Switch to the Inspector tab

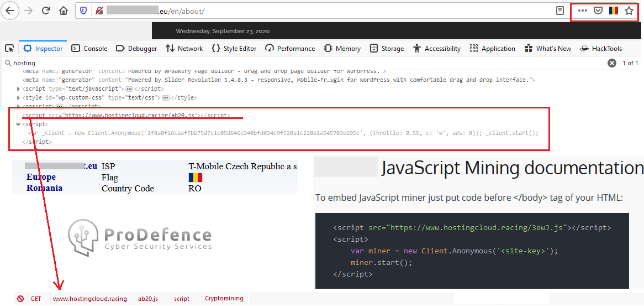point(43,49)
